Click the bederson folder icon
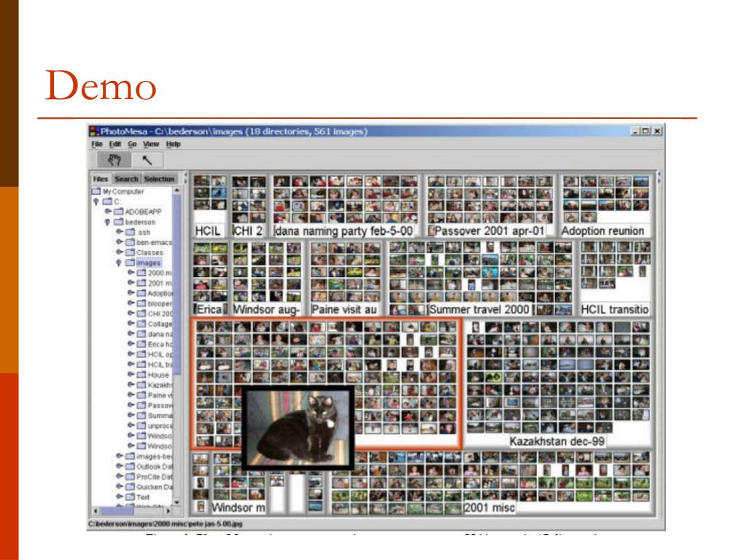This screenshot has height=560, width=747. [119, 222]
